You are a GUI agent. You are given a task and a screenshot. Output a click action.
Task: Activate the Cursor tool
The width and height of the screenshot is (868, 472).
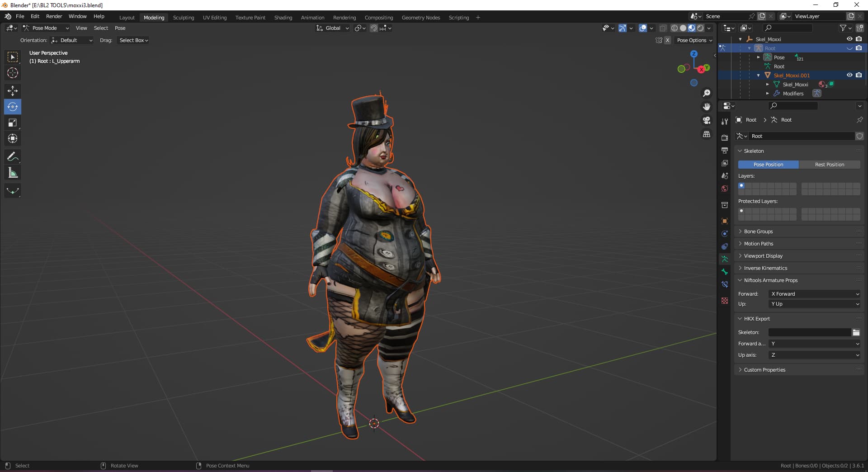pyautogui.click(x=13, y=73)
